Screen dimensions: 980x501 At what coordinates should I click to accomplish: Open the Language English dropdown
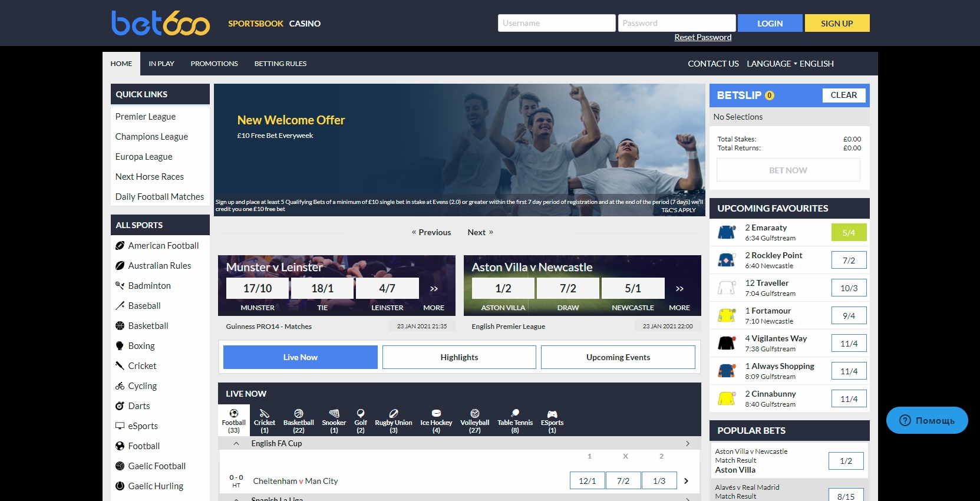click(x=790, y=64)
